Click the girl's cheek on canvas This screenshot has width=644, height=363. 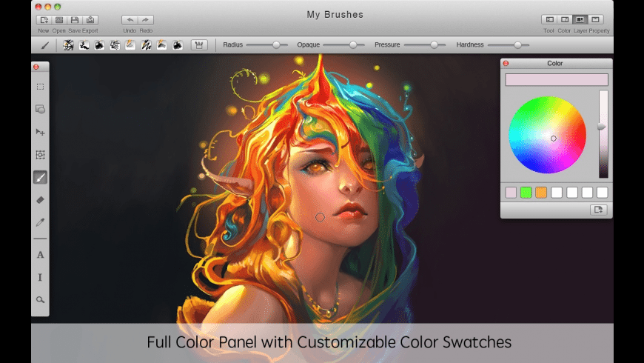(320, 217)
